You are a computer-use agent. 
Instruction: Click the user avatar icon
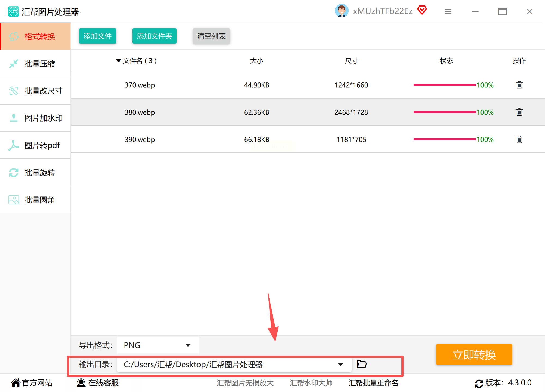[341, 11]
